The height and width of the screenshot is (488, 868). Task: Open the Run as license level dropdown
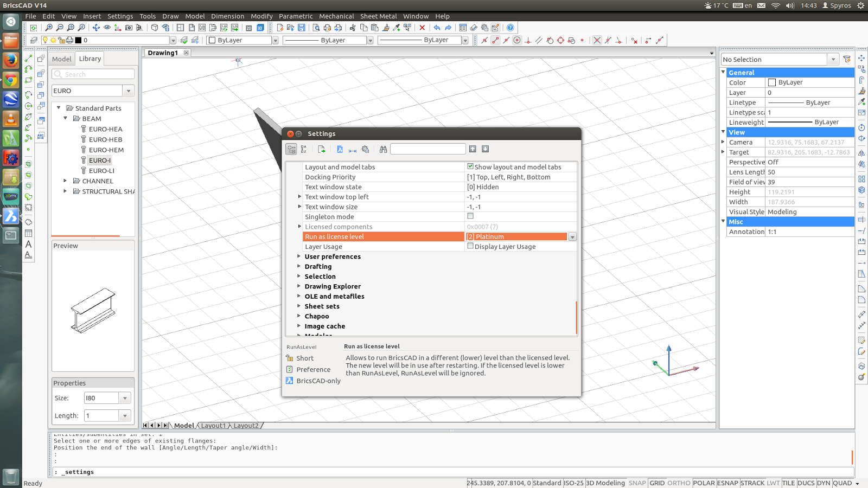572,237
